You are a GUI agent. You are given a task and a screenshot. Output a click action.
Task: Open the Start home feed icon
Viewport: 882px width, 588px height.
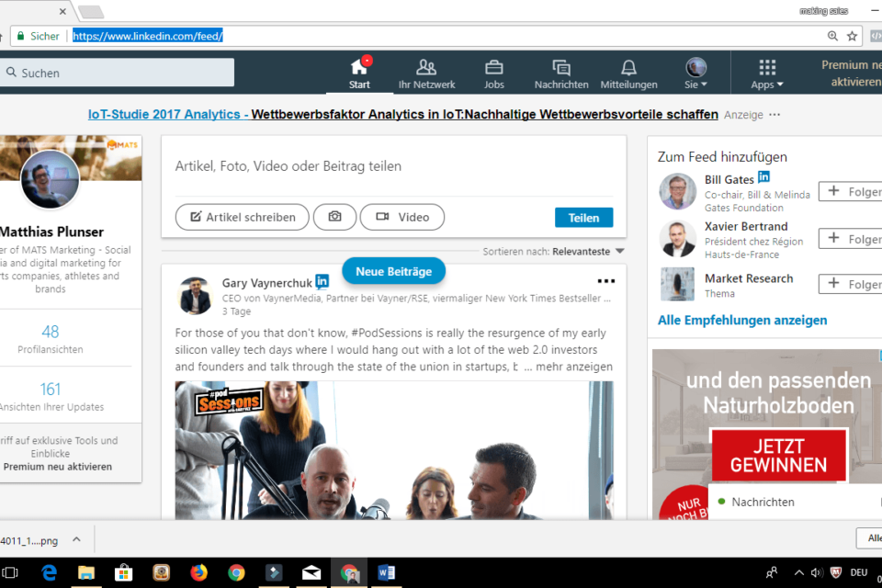[359, 68]
